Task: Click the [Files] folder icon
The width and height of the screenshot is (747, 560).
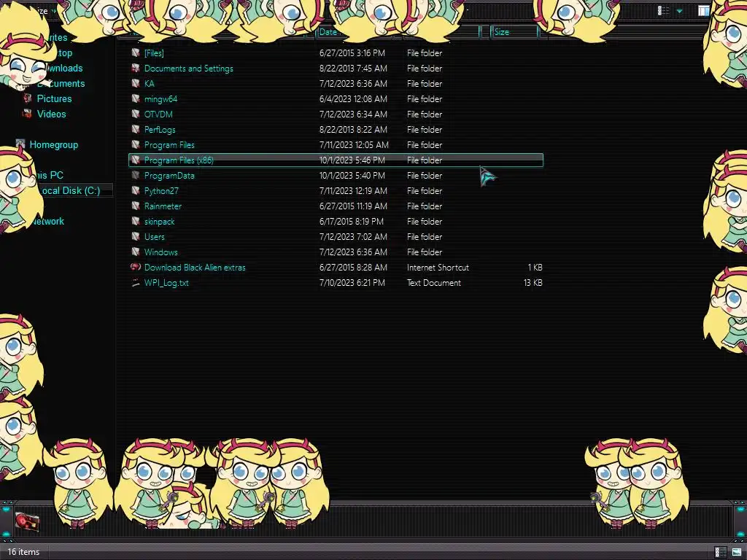Action: tap(136, 52)
